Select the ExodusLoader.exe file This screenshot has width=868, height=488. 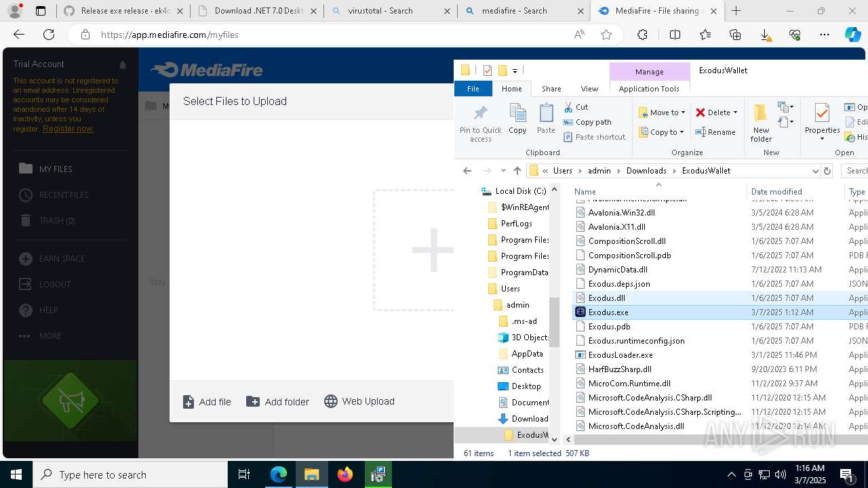(620, 355)
